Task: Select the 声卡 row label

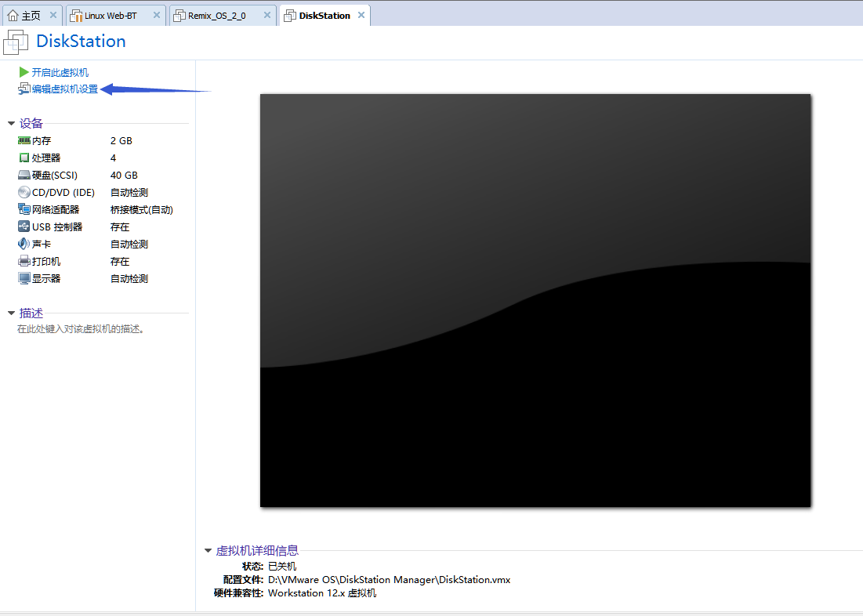Action: click(42, 244)
